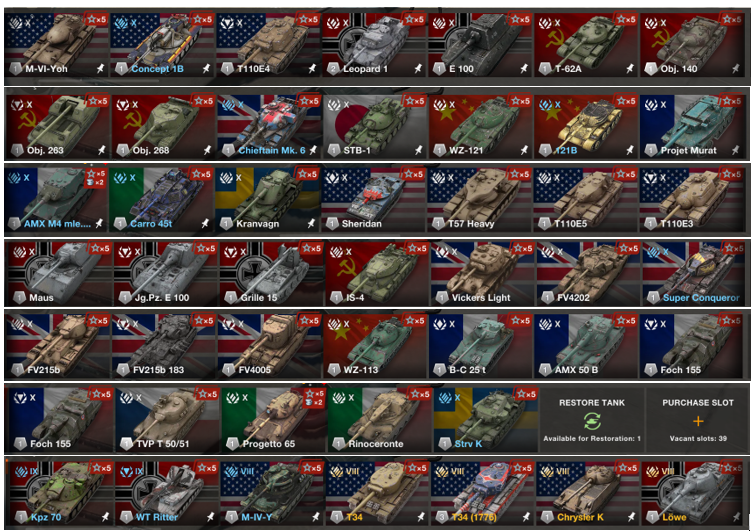Screen dimensions: 753x531
Task: Choose the Projet Murat tank
Action: [692, 126]
